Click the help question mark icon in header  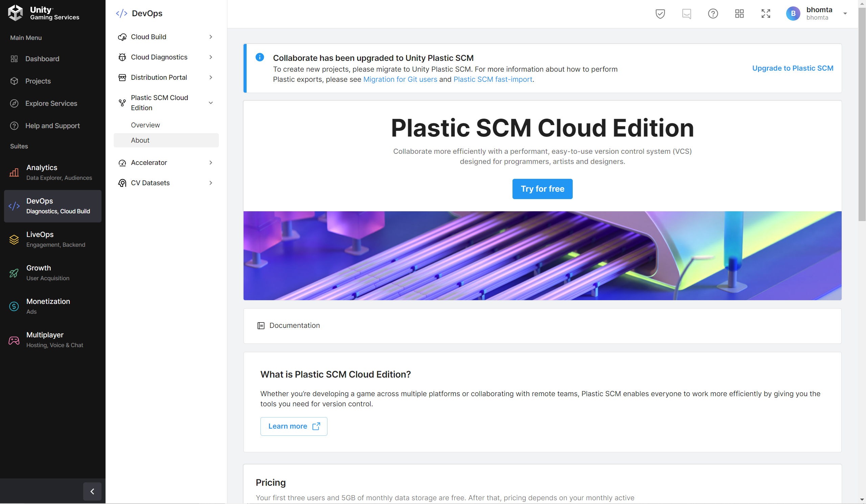713,14
